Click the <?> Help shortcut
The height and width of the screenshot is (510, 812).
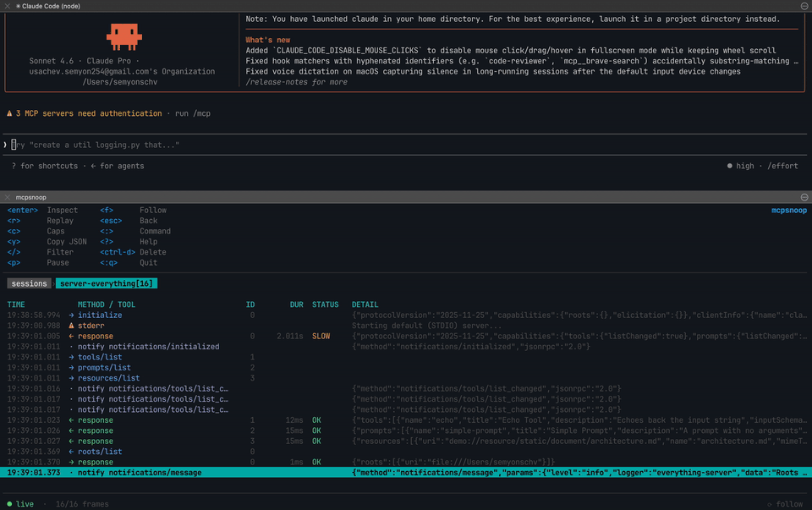(x=129, y=242)
